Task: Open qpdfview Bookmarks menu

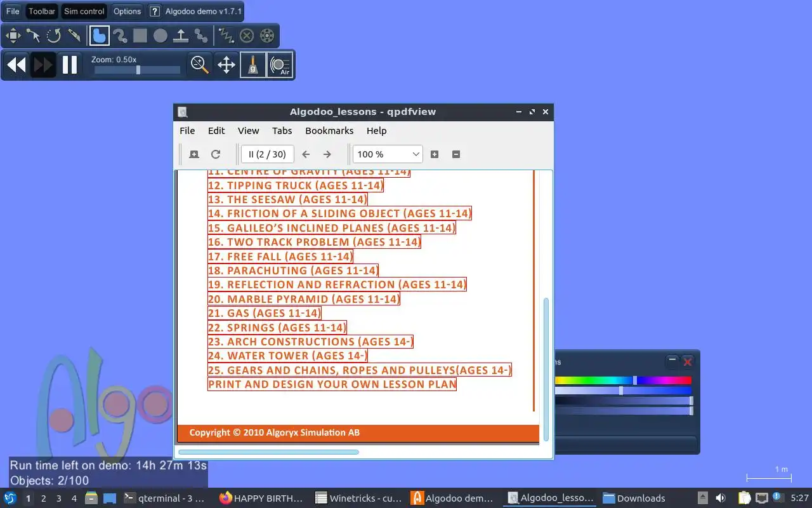Action: tap(329, 131)
